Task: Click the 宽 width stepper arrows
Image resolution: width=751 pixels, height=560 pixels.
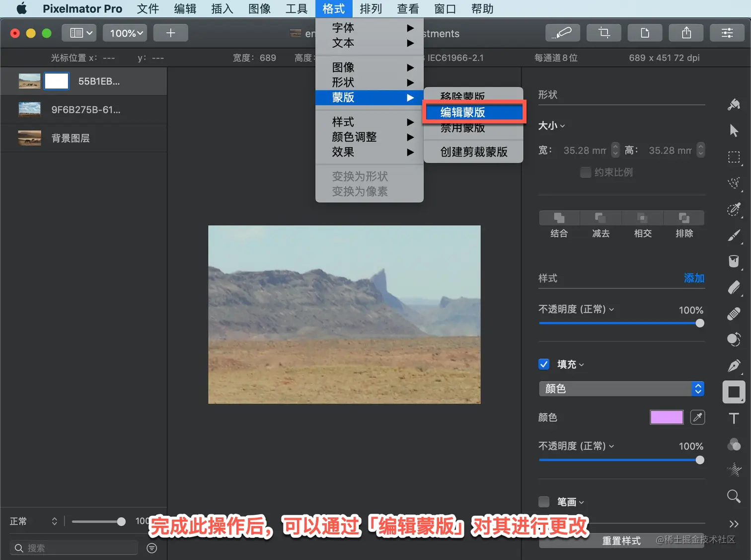Action: tap(615, 150)
